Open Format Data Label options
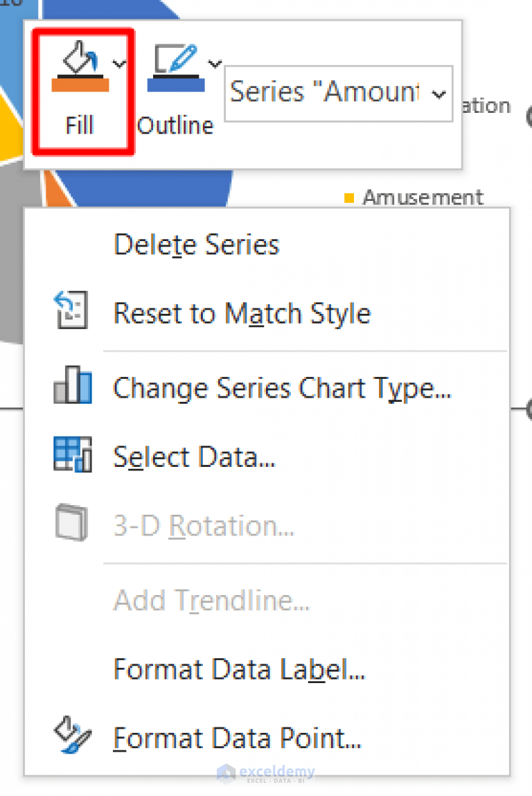The height and width of the screenshot is (796, 532). pyautogui.click(x=239, y=669)
